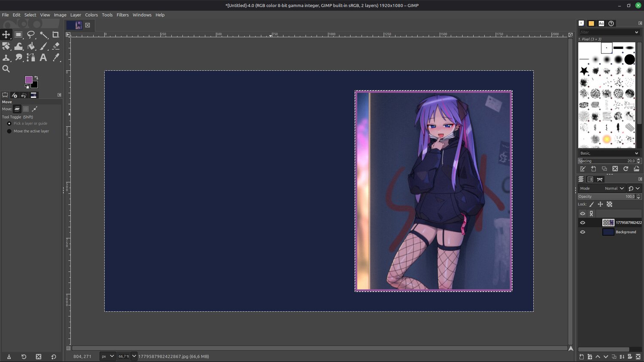Select the Free Select lasso tool
The image size is (644, 362).
pyautogui.click(x=31, y=35)
